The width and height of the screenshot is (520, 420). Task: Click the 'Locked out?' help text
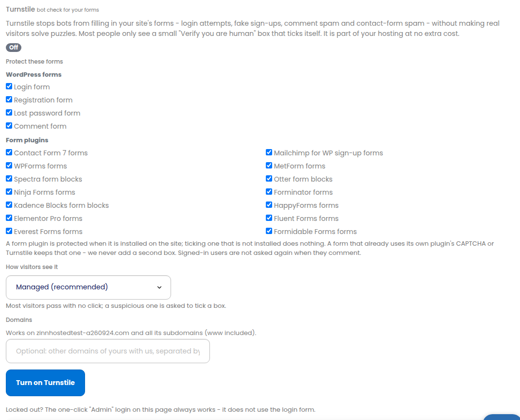(x=160, y=410)
